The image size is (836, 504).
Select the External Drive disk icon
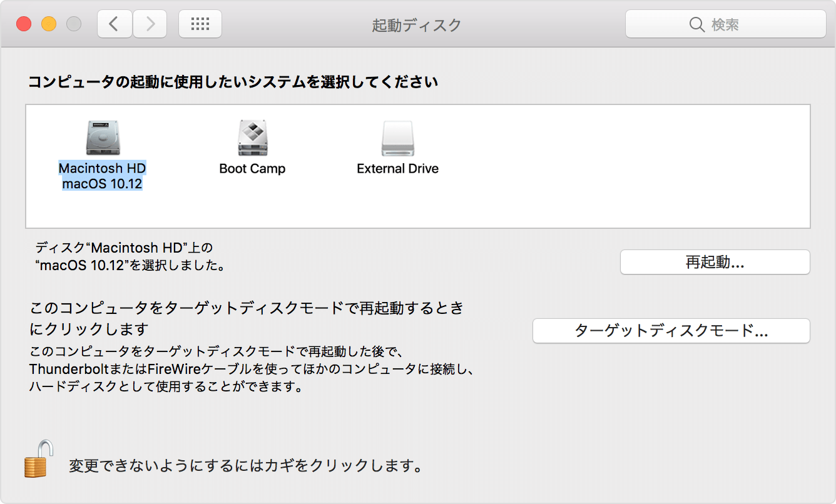click(x=397, y=138)
